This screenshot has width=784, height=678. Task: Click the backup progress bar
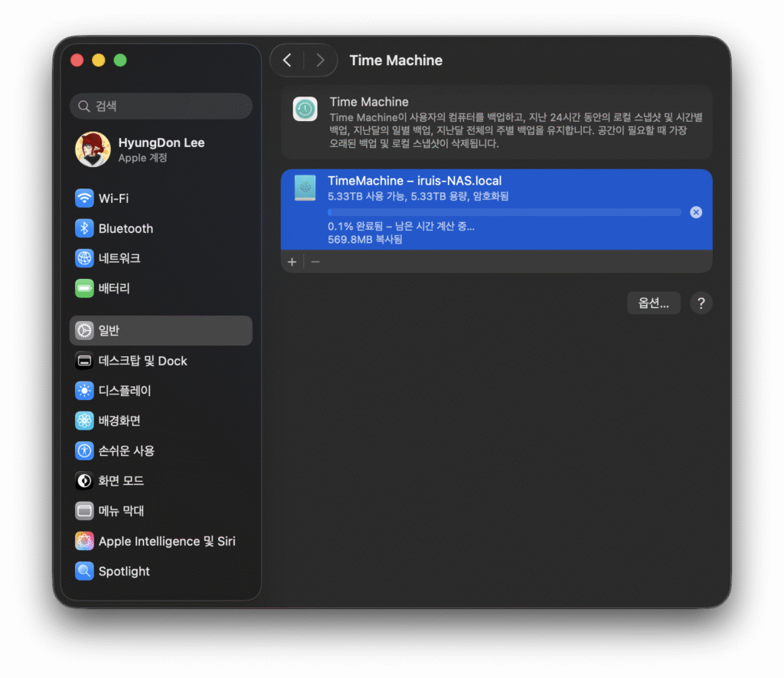pos(504,212)
